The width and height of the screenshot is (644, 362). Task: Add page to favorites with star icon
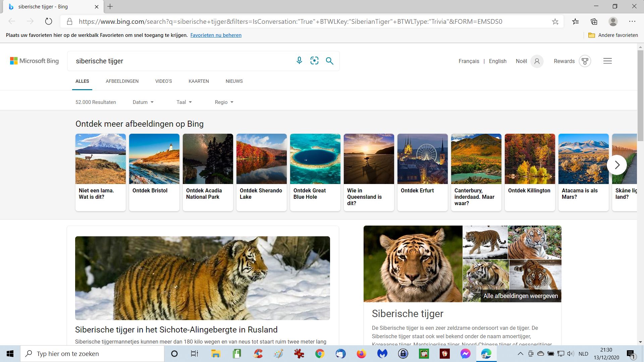point(555,21)
